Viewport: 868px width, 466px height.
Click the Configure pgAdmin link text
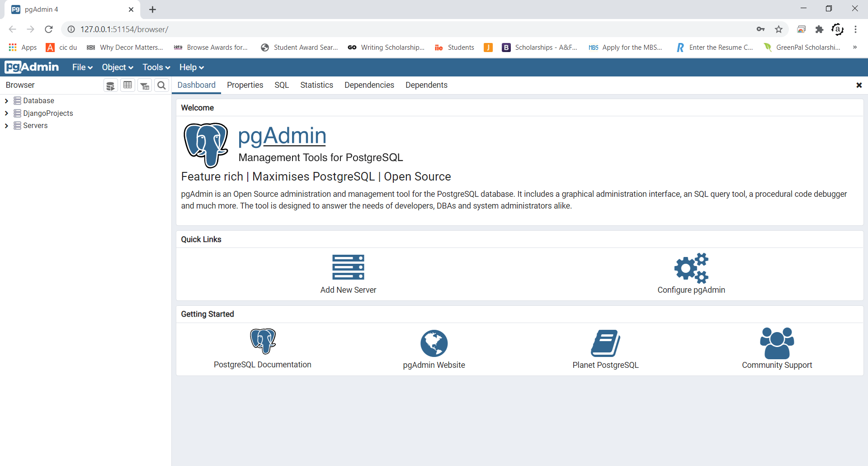tap(691, 290)
